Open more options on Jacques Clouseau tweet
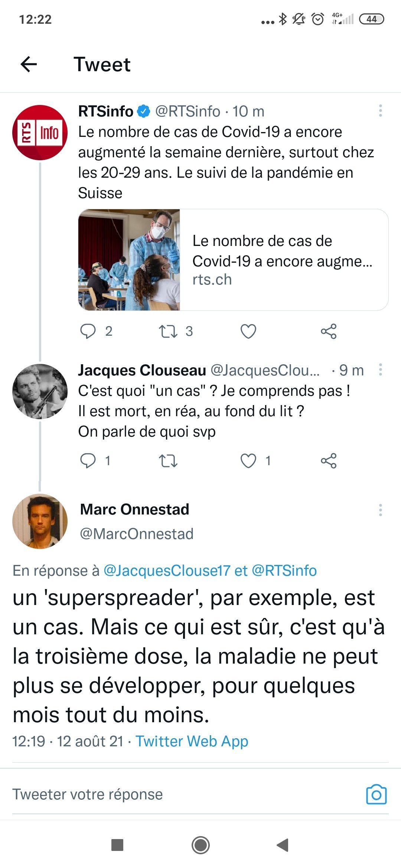This screenshot has height=868, width=401. pos(380,370)
